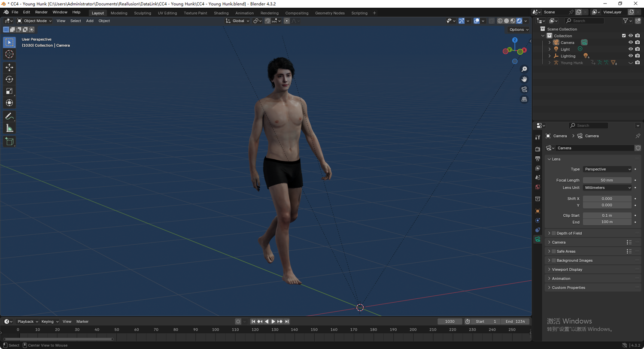Jump to the timeline start frame
The image size is (644, 349).
coord(253,322)
